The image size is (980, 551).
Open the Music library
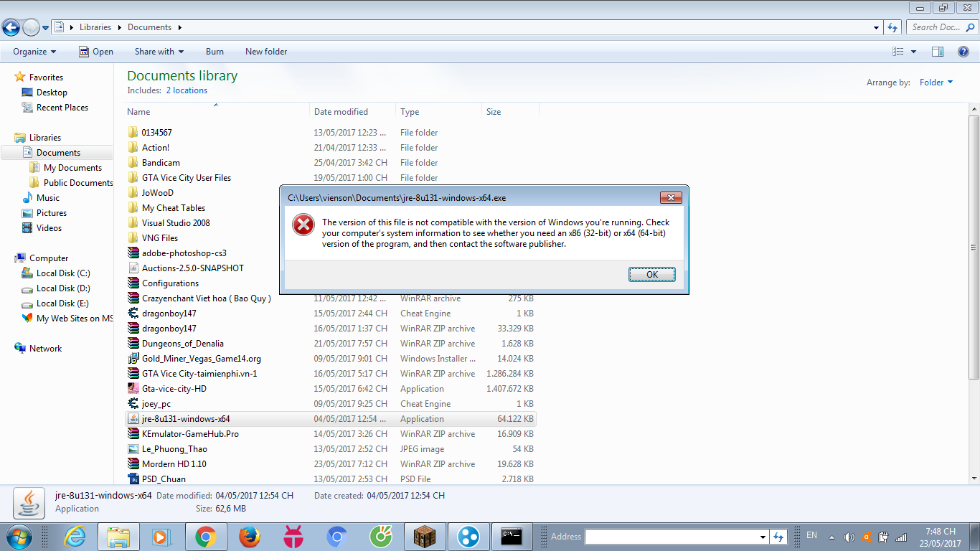click(48, 198)
